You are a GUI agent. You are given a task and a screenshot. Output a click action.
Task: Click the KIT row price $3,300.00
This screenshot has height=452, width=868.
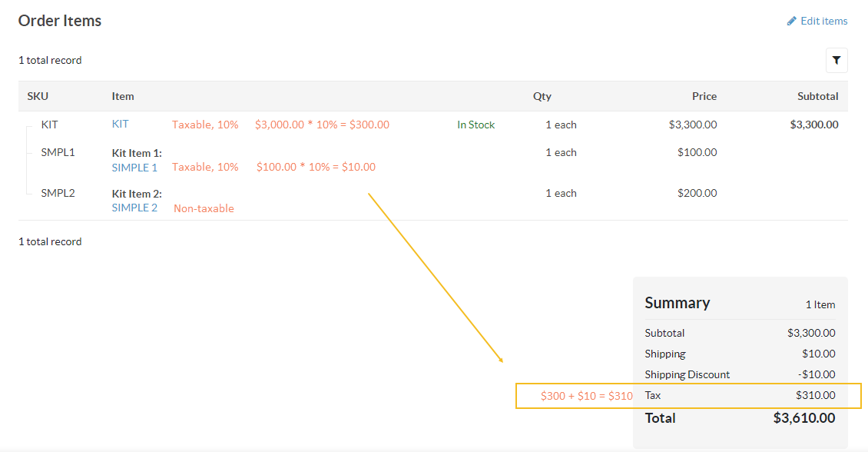click(x=692, y=125)
